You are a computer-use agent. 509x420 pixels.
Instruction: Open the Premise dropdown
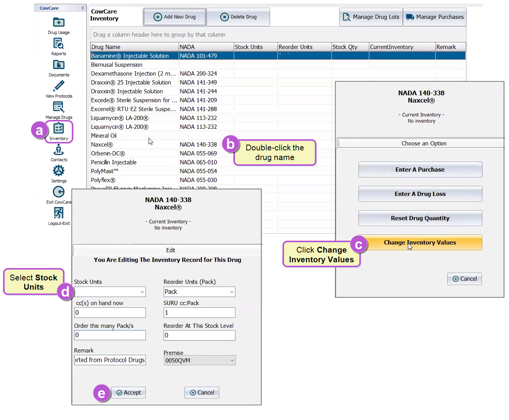[x=200, y=361]
